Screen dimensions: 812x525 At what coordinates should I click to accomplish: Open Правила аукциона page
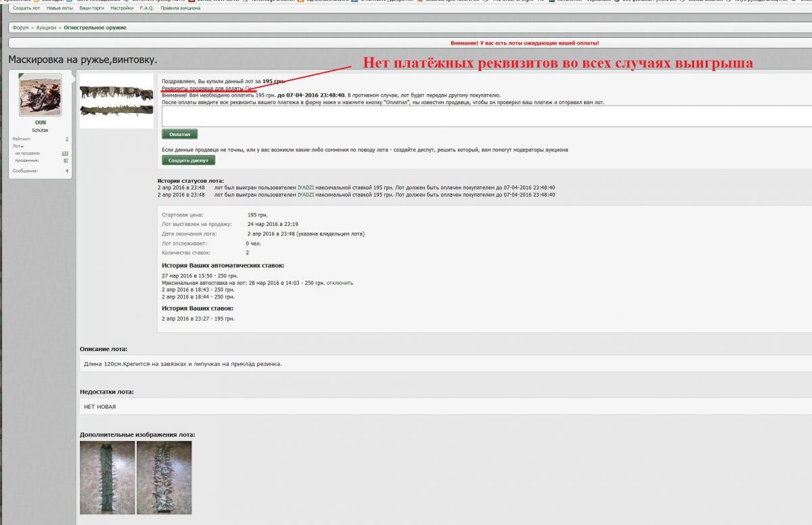180,8
